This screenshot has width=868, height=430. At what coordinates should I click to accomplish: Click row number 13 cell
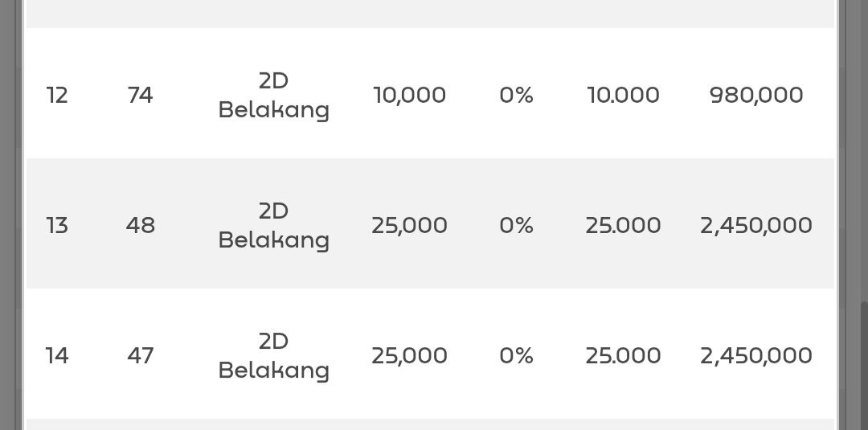(57, 225)
